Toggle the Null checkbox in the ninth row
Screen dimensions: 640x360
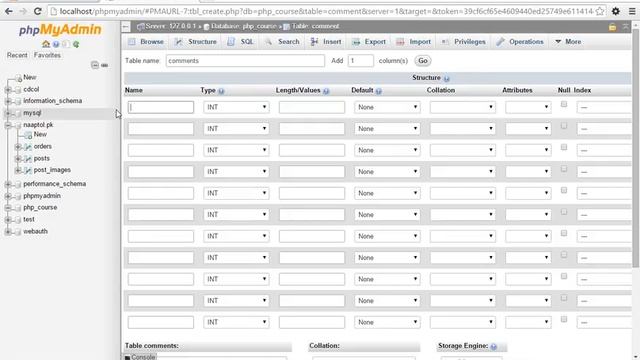(564, 276)
